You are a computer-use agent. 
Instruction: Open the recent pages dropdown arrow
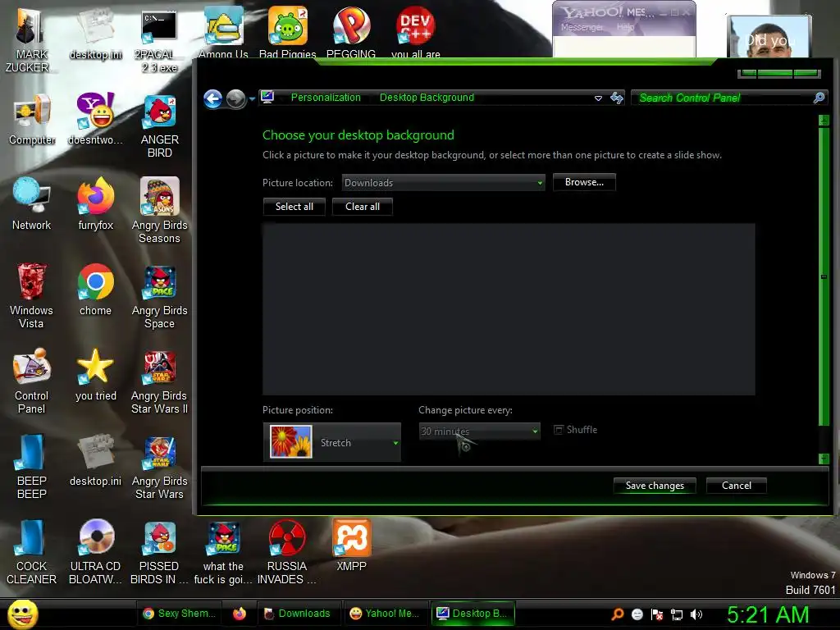pos(253,98)
